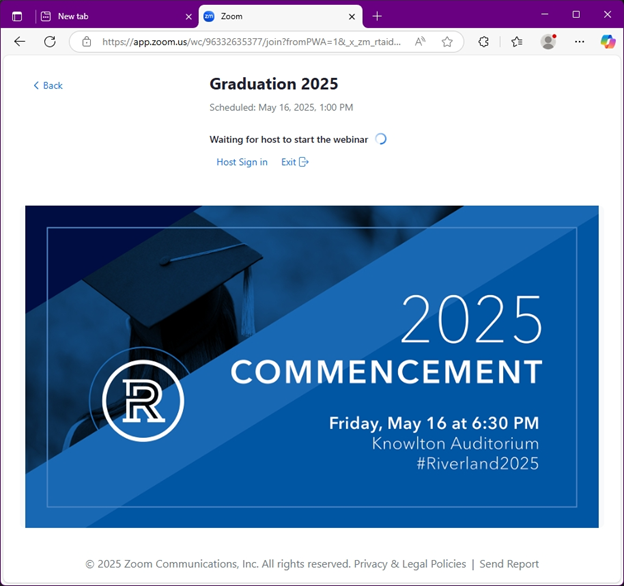This screenshot has height=586, width=624.
Task: Open Privacy & Legal Policies link
Action: tap(410, 564)
